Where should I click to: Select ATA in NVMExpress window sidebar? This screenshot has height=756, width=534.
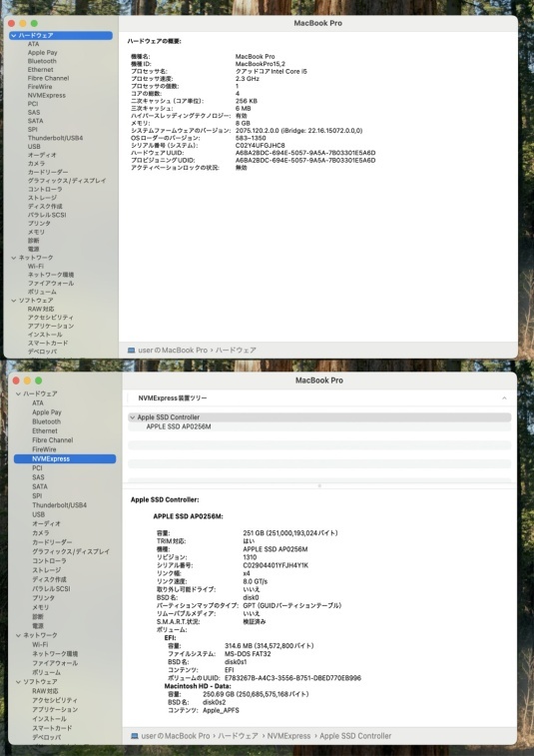click(x=38, y=403)
